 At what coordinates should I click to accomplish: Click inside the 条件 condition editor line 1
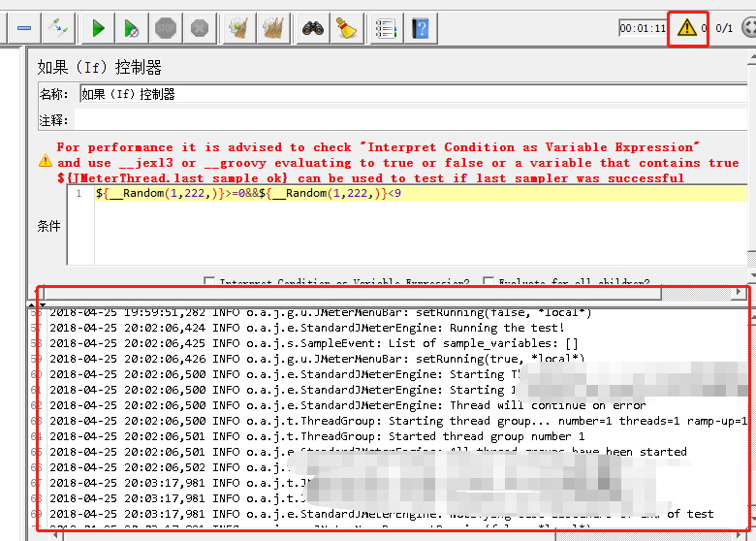click(421, 194)
